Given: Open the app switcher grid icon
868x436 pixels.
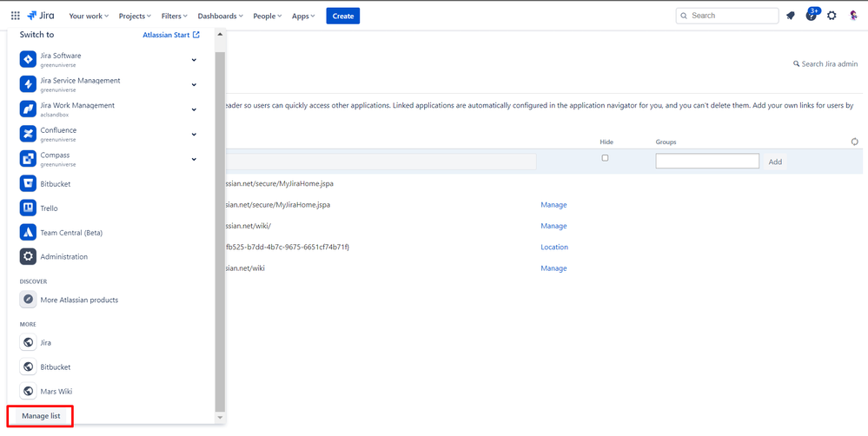Looking at the screenshot, I should 16,16.
